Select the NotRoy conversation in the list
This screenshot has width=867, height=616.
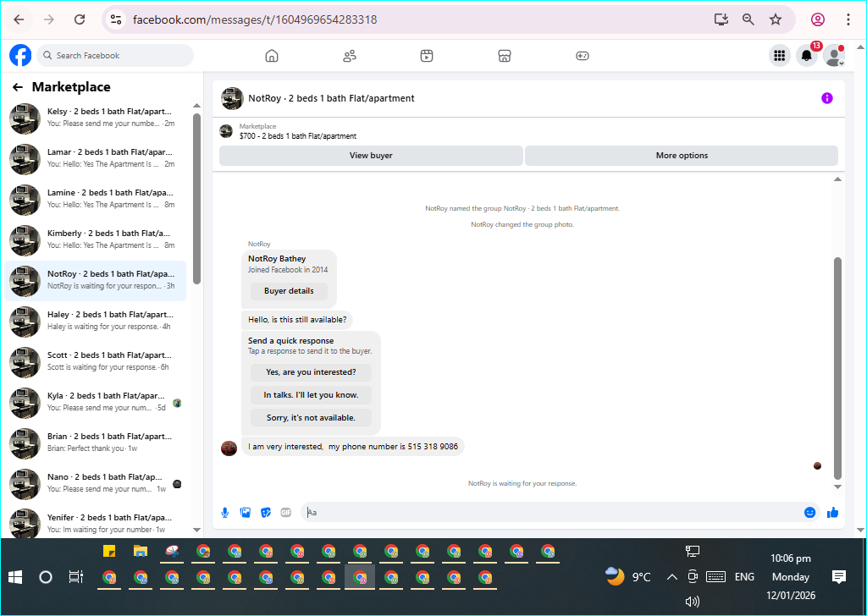(95, 281)
